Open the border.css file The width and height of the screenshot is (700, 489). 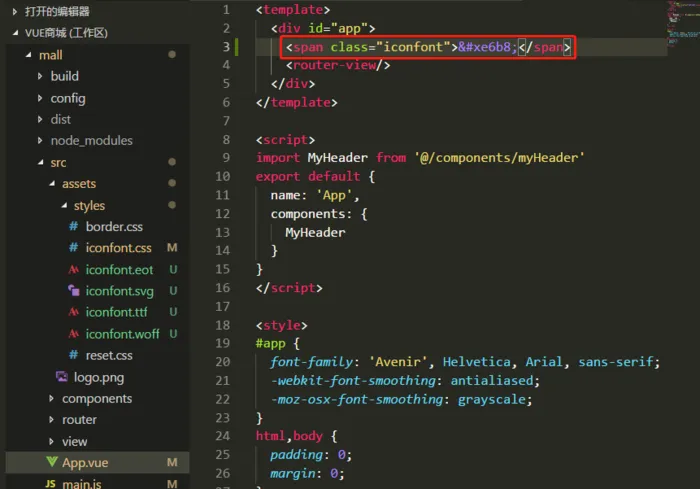(114, 226)
